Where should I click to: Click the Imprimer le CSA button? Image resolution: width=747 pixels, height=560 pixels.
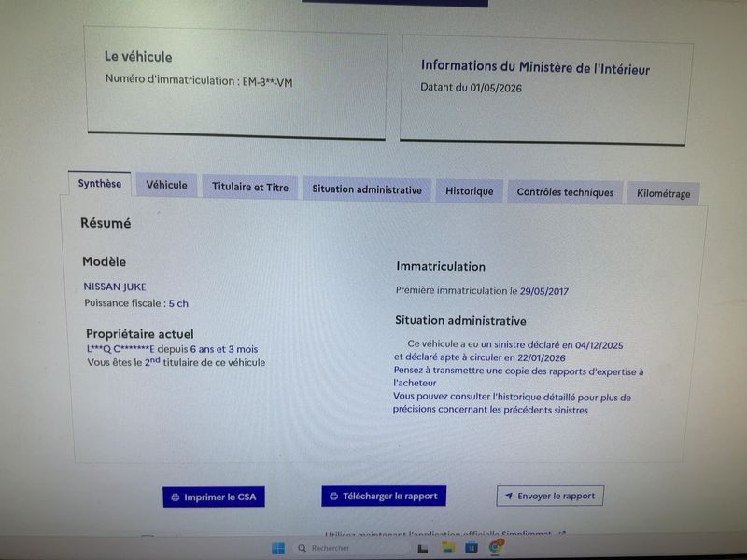[x=214, y=497]
